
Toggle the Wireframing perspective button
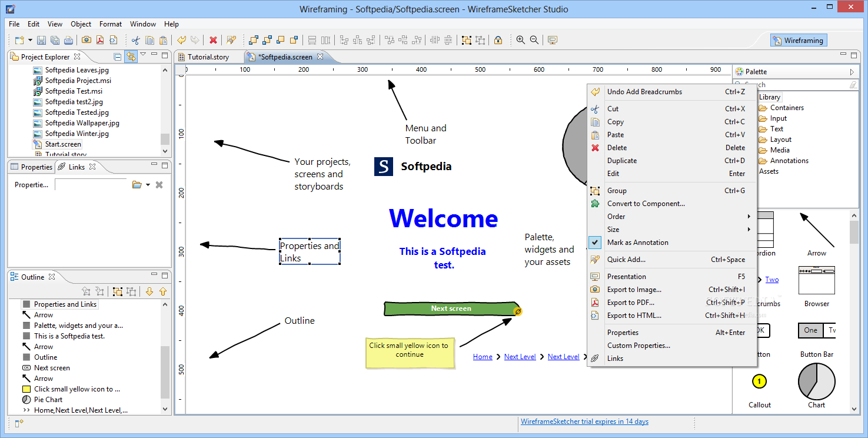pyautogui.click(x=799, y=41)
